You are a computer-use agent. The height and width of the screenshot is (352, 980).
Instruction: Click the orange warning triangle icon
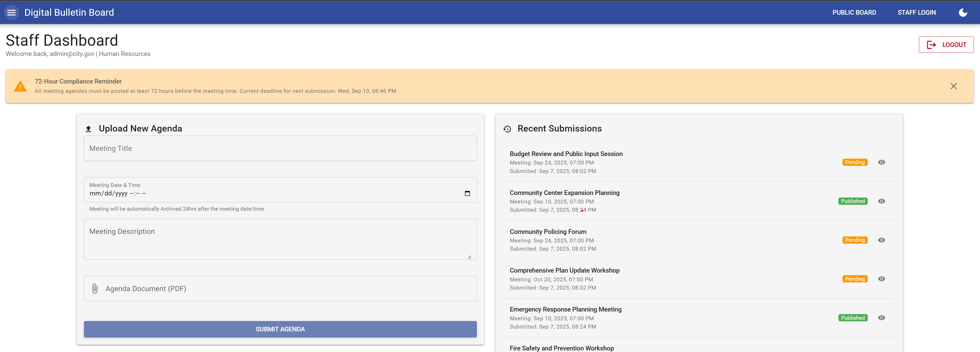click(x=20, y=86)
